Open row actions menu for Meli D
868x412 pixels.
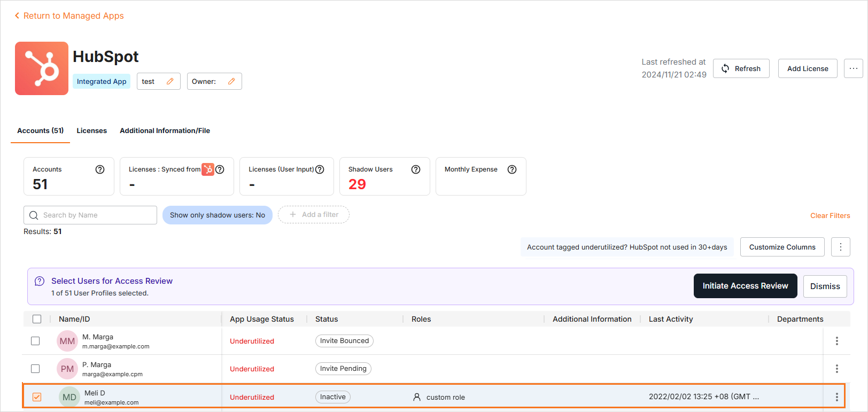tap(837, 397)
